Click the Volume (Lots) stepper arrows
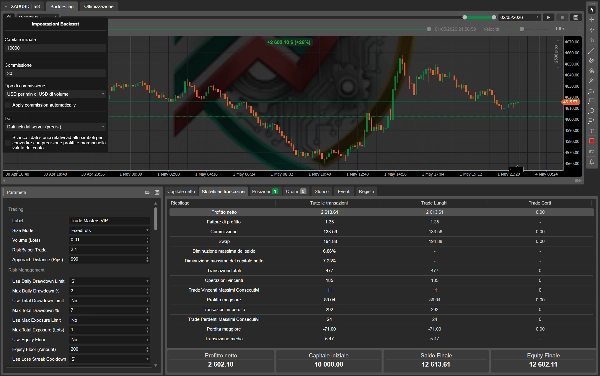The image size is (600, 376). (x=147, y=240)
